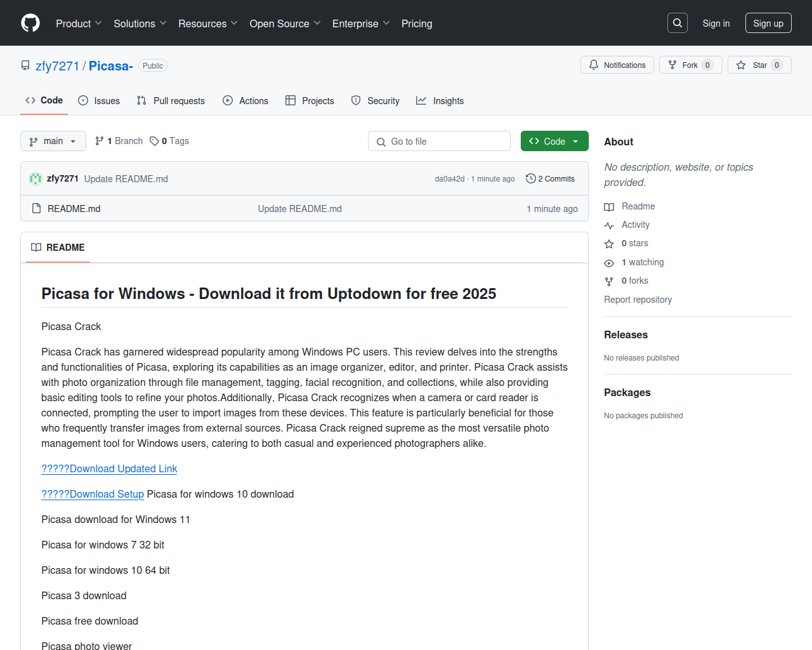This screenshot has width=812, height=650.
Task: Open the Pull requests tab
Action: 171,100
